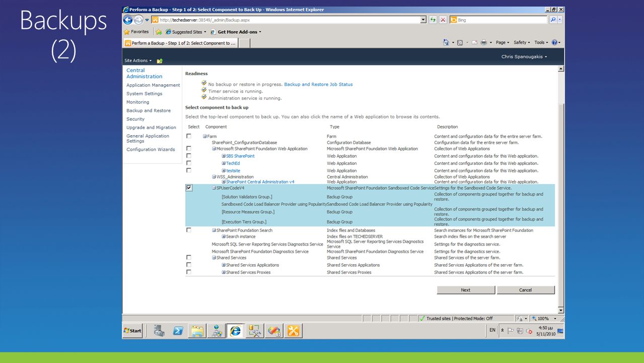Viewport: 644px width, 363px height.
Task: Click the Next button
Action: pyautogui.click(x=466, y=290)
